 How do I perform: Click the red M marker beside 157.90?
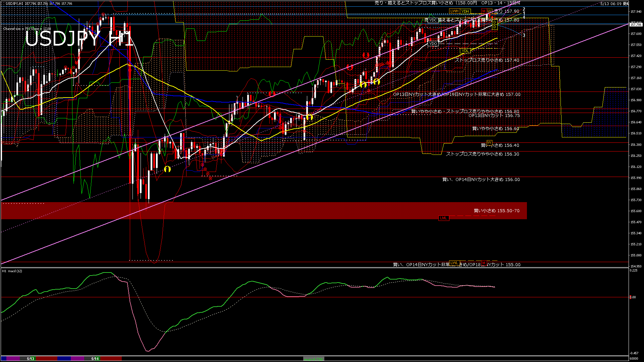(484, 11)
